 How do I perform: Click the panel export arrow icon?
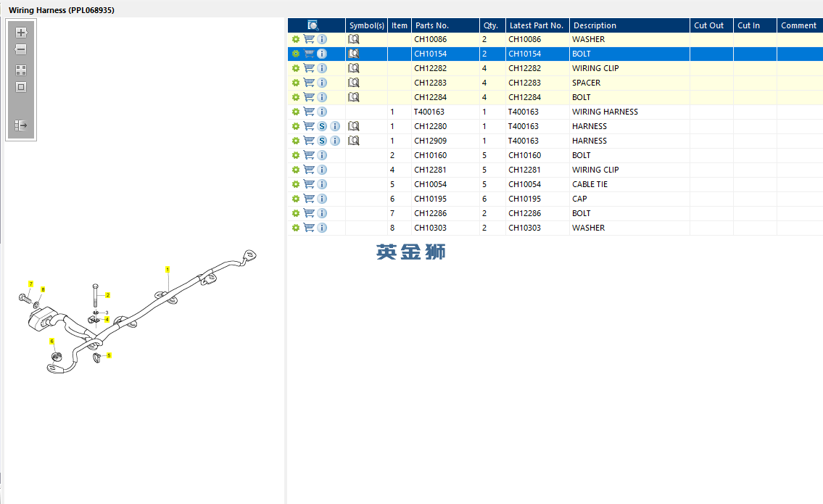click(x=21, y=125)
